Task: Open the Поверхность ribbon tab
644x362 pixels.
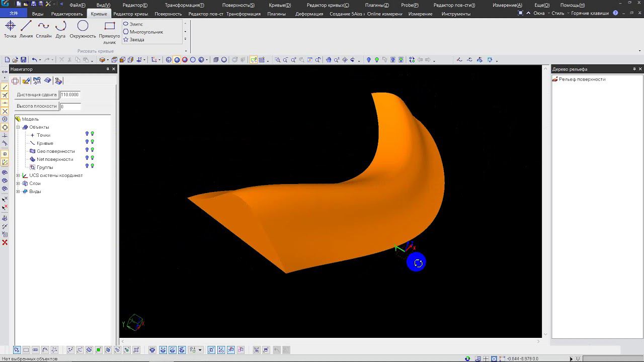Action: pyautogui.click(x=168, y=14)
